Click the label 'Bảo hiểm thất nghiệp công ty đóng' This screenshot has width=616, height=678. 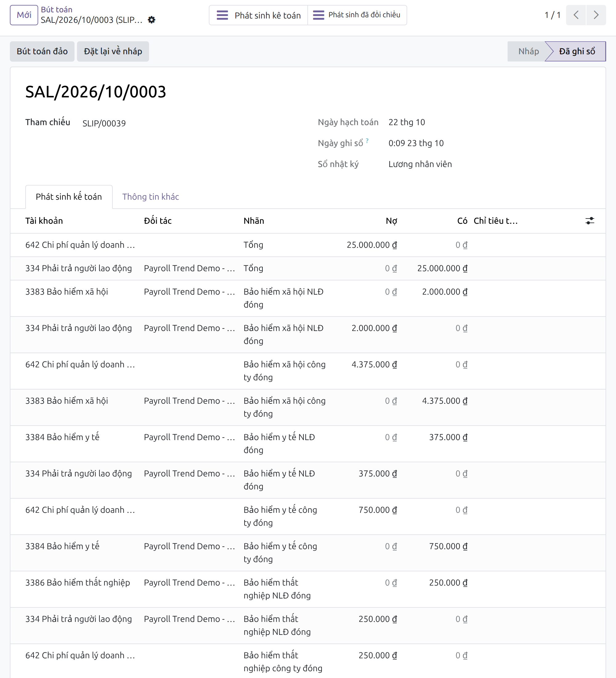283,662
